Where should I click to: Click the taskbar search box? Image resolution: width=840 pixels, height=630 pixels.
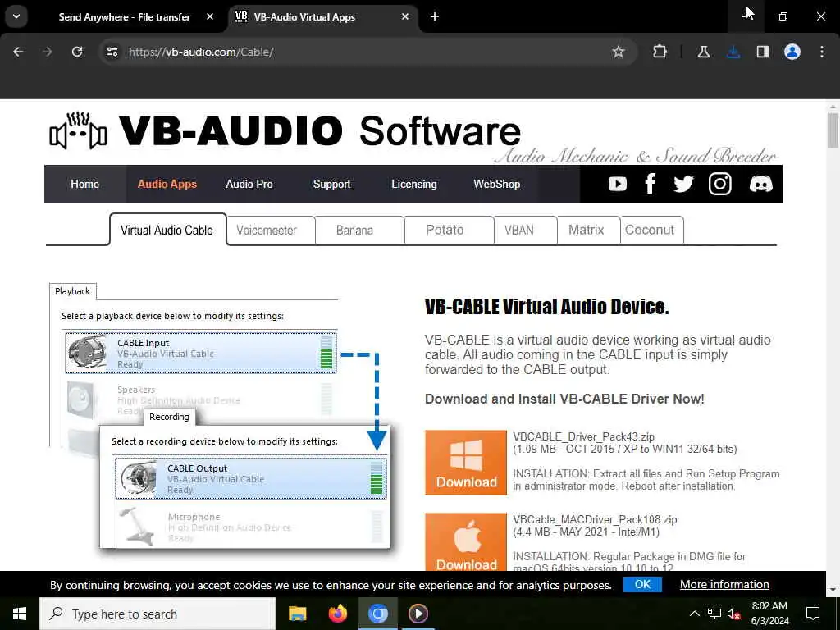[x=157, y=614]
